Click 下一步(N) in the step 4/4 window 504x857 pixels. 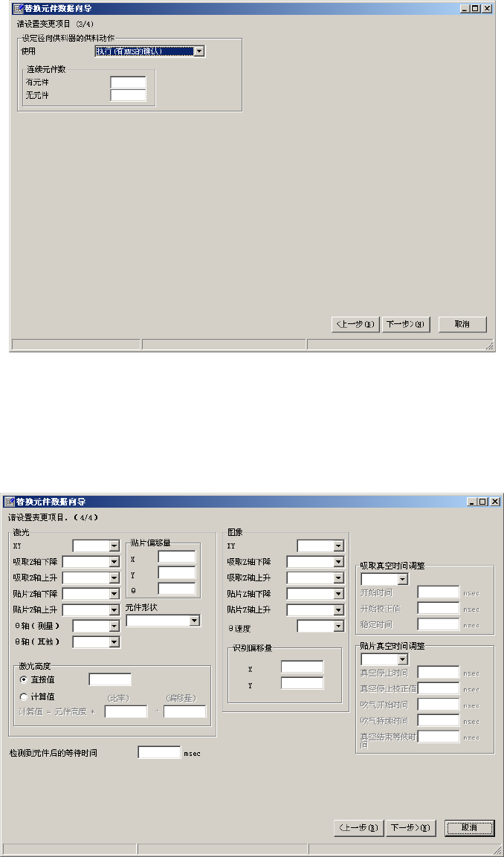[x=412, y=828]
